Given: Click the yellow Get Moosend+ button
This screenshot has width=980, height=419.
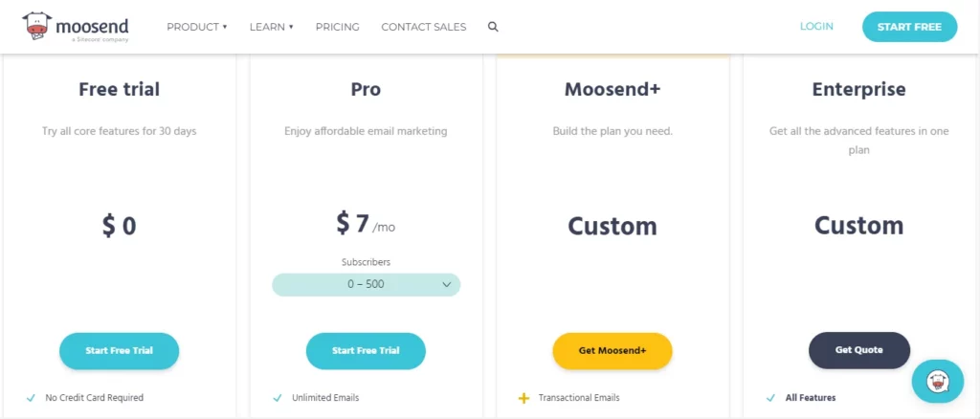Looking at the screenshot, I should [x=612, y=351].
